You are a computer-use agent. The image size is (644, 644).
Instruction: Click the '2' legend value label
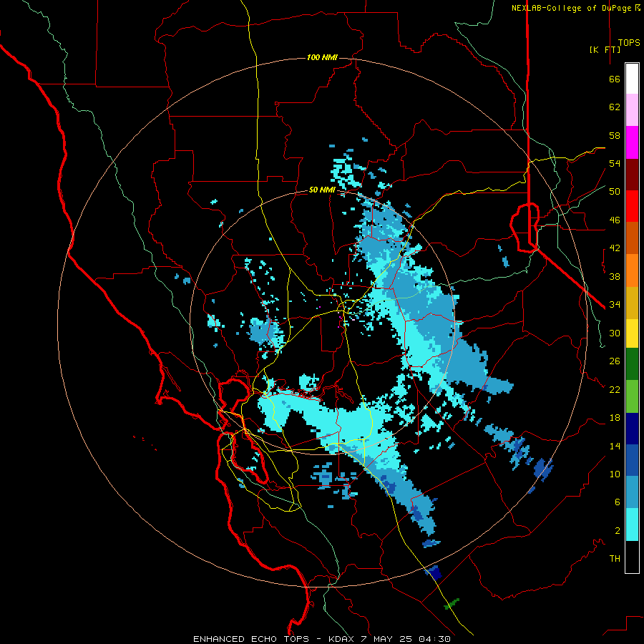[x=617, y=531]
